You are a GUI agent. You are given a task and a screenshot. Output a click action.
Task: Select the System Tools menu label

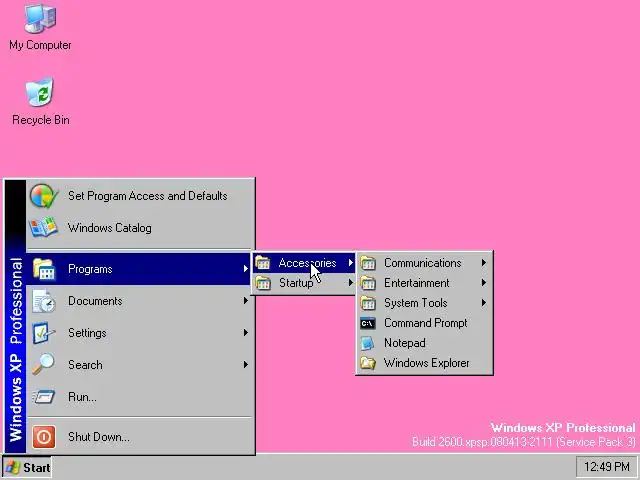click(x=416, y=303)
